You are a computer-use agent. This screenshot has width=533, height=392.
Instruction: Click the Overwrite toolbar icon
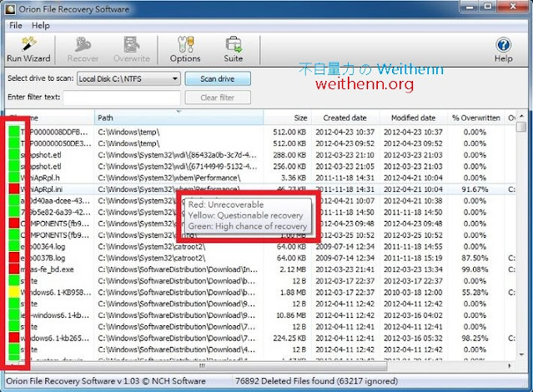[x=132, y=50]
